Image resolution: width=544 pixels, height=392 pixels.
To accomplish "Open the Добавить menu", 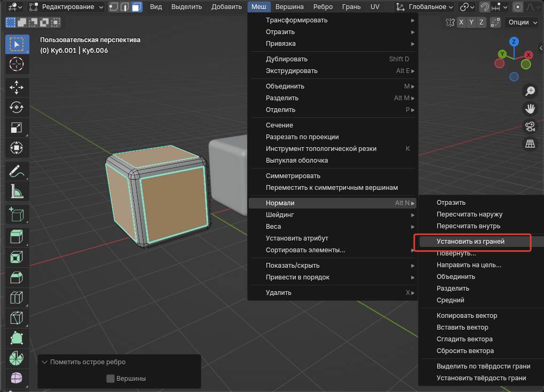I will [226, 7].
